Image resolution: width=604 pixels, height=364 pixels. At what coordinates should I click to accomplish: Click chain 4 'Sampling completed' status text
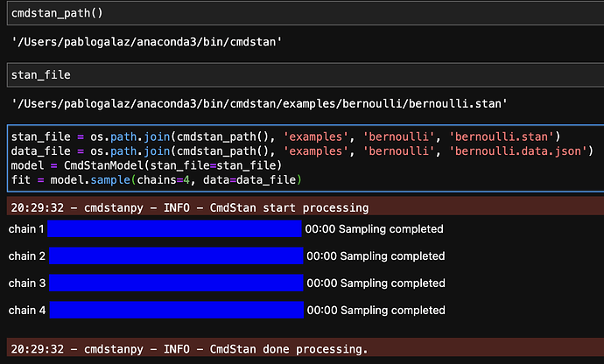click(392, 311)
